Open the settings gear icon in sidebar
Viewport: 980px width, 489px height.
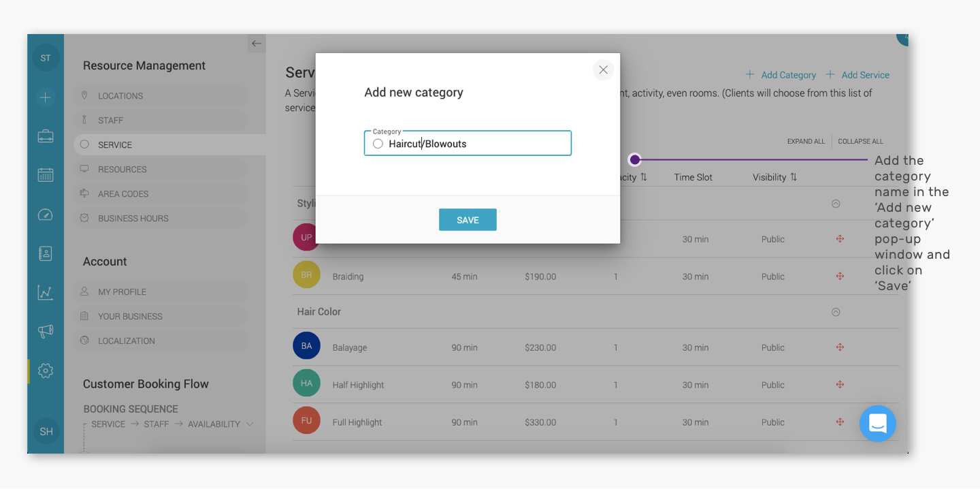[x=46, y=370]
